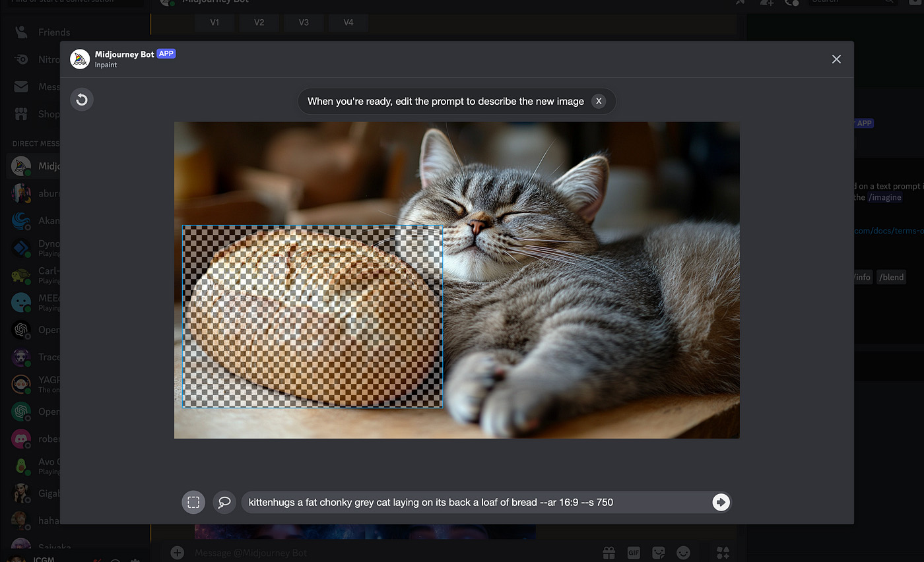
Task: Open the Giga avatar direct message
Action: 34,493
